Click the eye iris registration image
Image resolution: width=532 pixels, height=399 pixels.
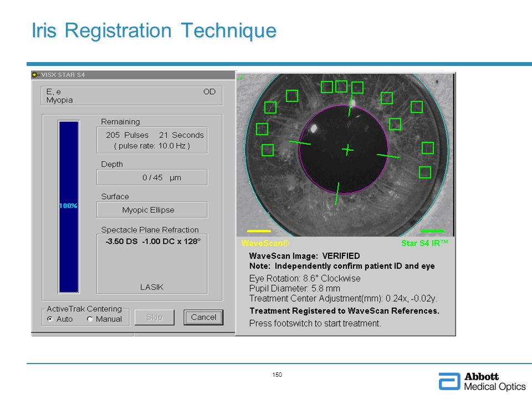[x=345, y=155]
